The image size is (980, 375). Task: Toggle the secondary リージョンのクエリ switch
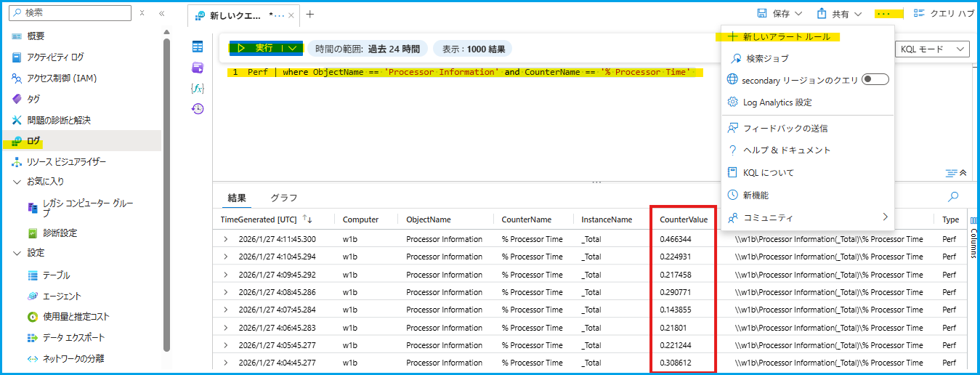coord(875,80)
